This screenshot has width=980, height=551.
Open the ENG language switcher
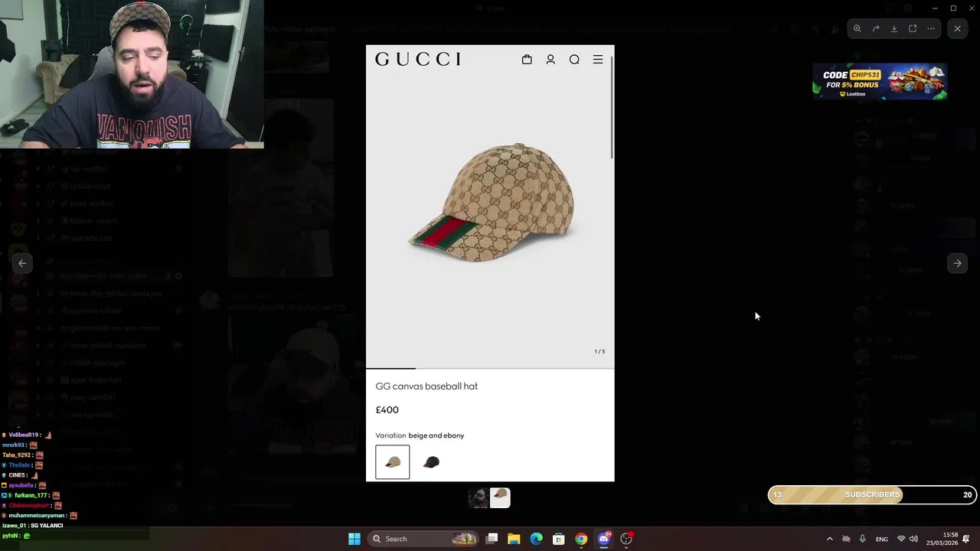click(x=882, y=539)
